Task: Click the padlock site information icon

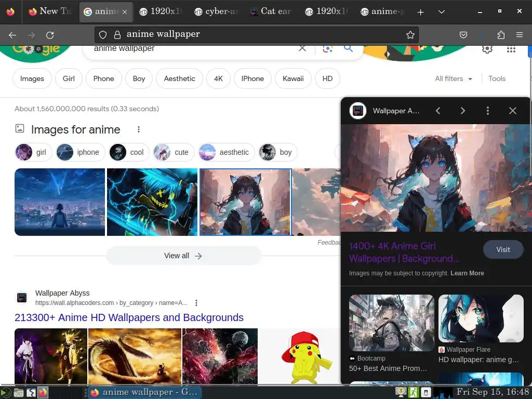Action: point(117,35)
